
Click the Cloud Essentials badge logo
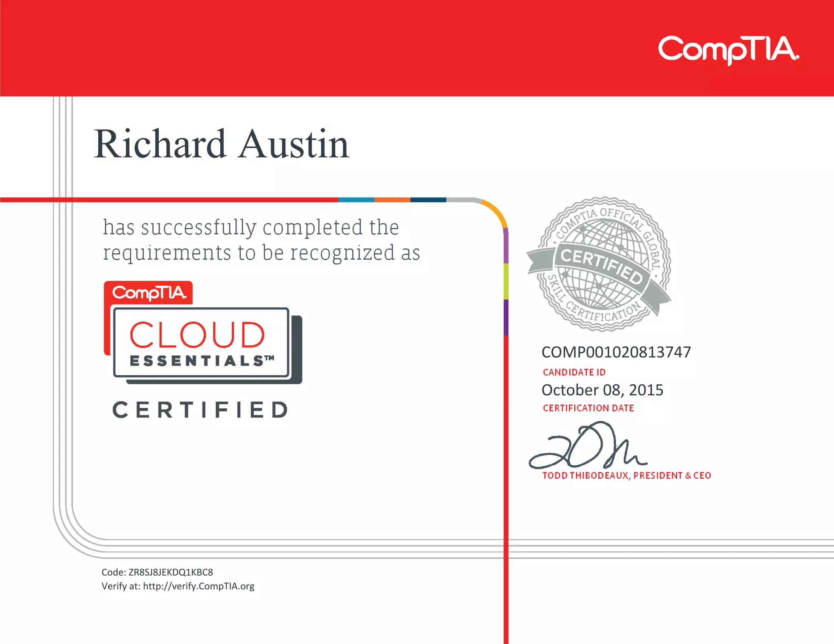203,333
